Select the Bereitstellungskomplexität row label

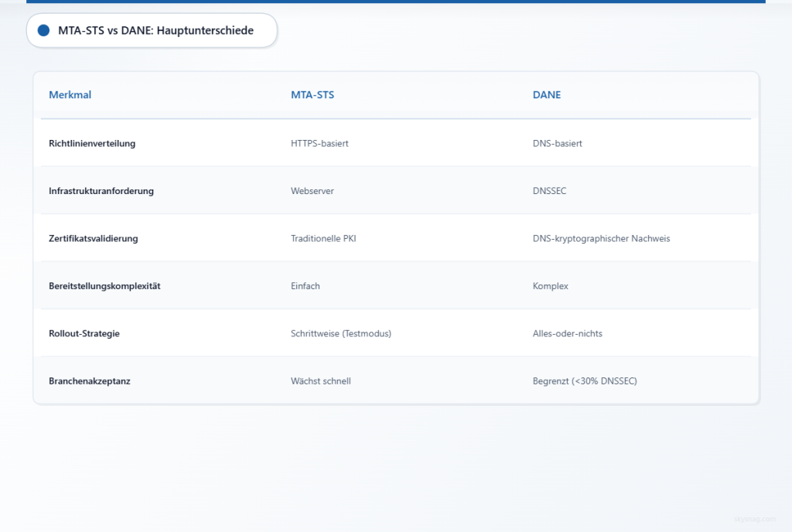pyautogui.click(x=104, y=285)
